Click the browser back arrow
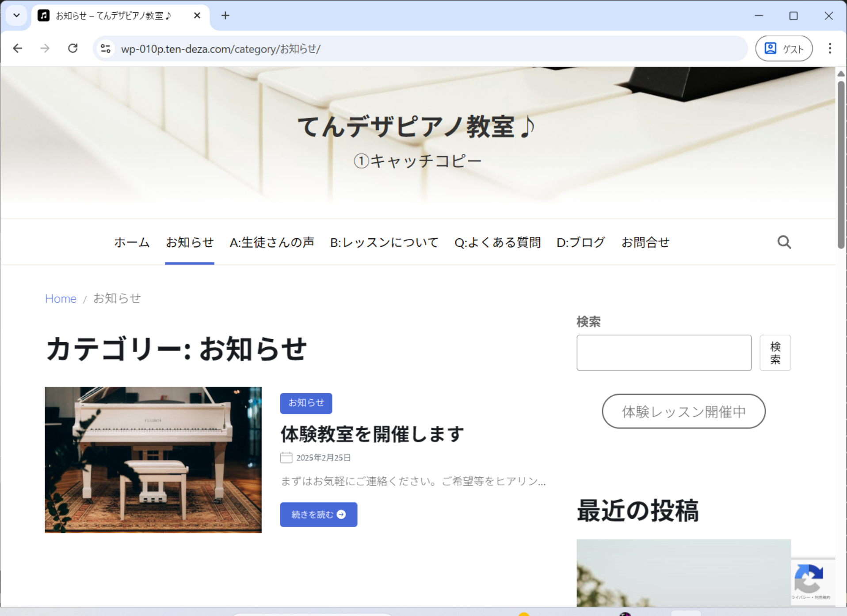 click(x=18, y=48)
